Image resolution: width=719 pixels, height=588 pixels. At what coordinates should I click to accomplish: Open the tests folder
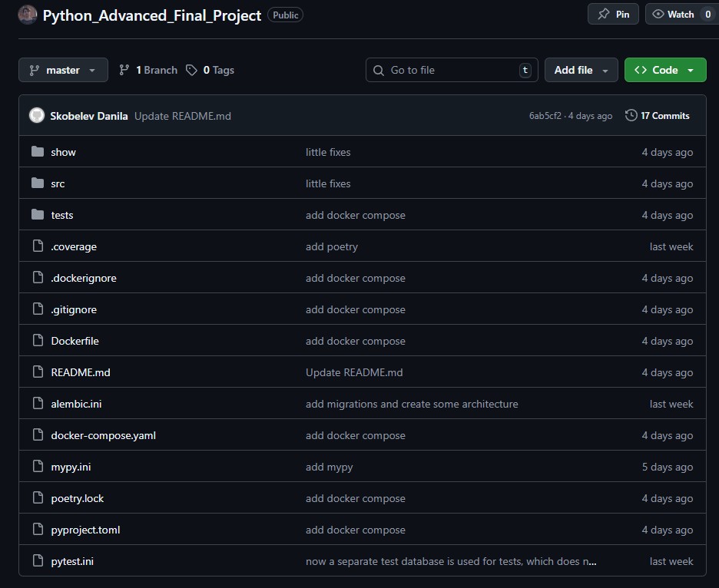pos(62,215)
